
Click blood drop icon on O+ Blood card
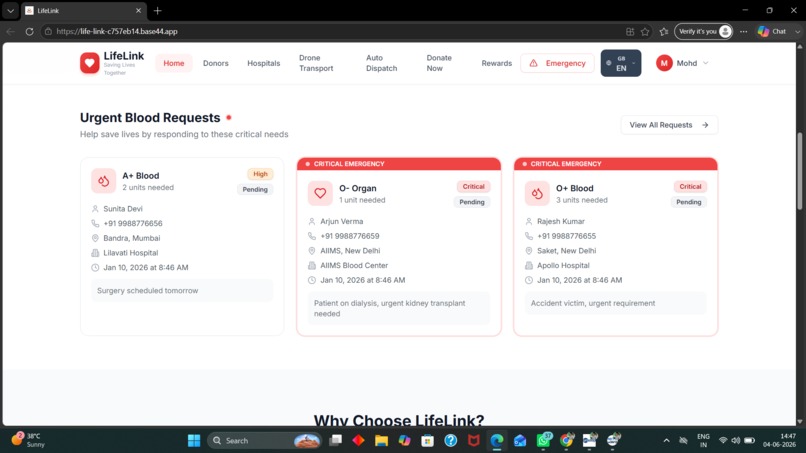[537, 193]
